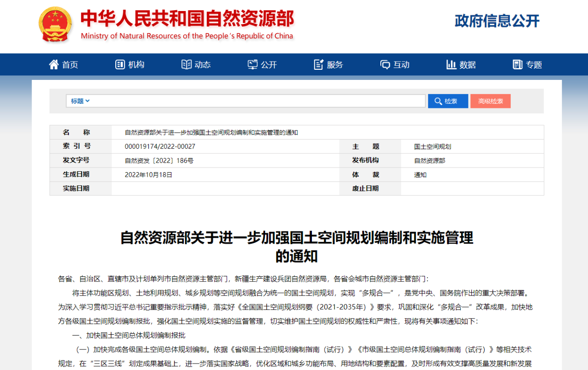The width and height of the screenshot is (588, 370).
Task: Click the home icon in navigation bar
Action: tap(54, 65)
